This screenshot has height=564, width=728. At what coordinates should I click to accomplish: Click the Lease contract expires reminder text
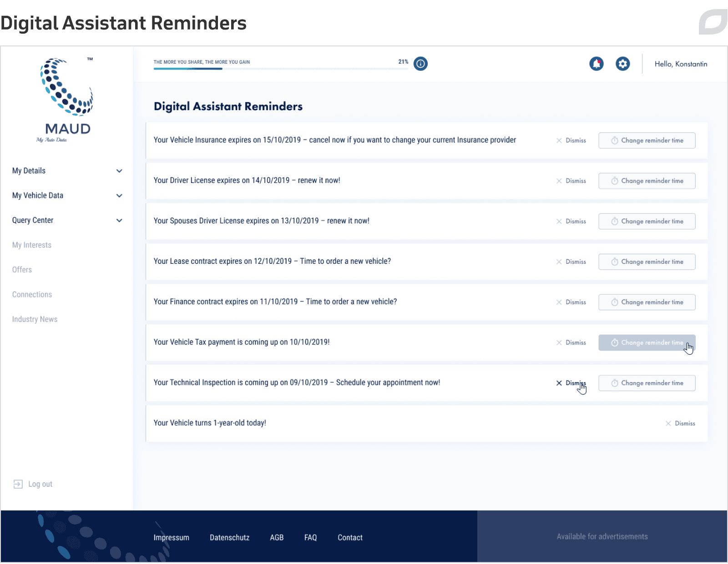272,262
